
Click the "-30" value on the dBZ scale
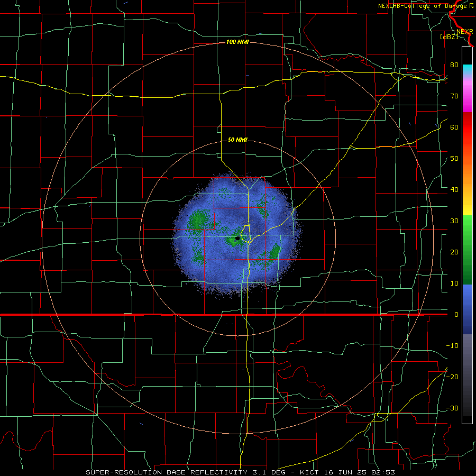(x=452, y=408)
